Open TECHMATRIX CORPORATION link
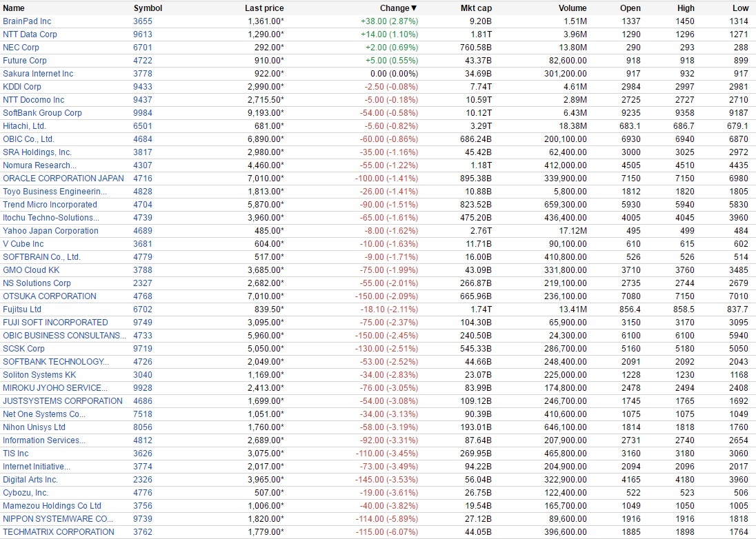Viewport: 756px width, 539px height. [x=59, y=532]
